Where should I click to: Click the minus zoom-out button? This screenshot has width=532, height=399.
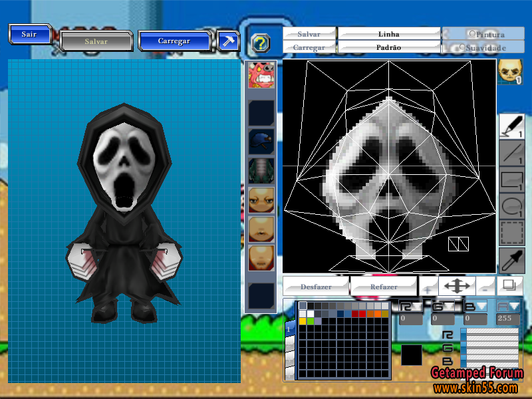485,287
